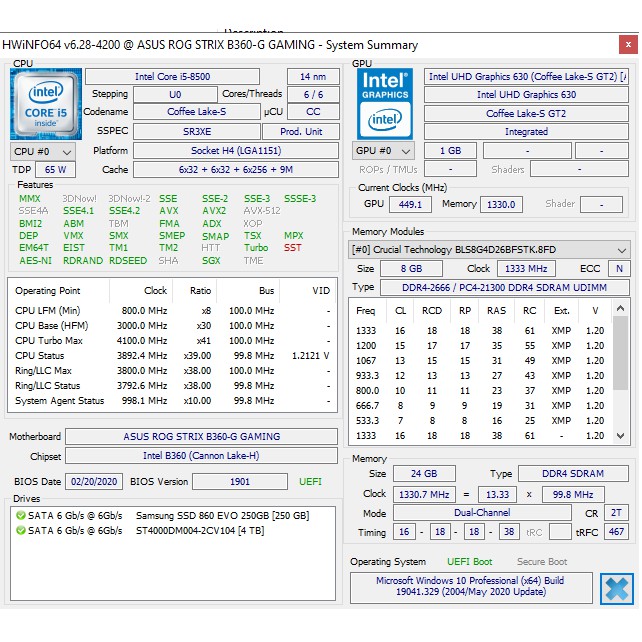Click the Intel Graphics logo

click(x=385, y=102)
